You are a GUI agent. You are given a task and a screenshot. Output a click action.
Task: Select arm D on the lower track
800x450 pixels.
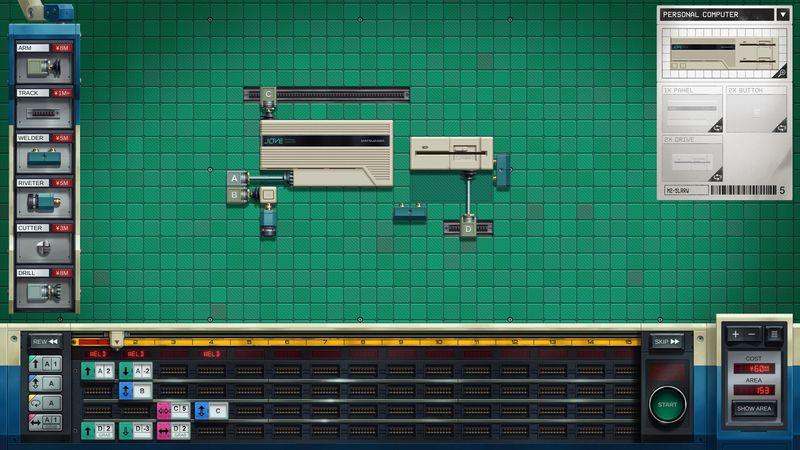point(468,231)
